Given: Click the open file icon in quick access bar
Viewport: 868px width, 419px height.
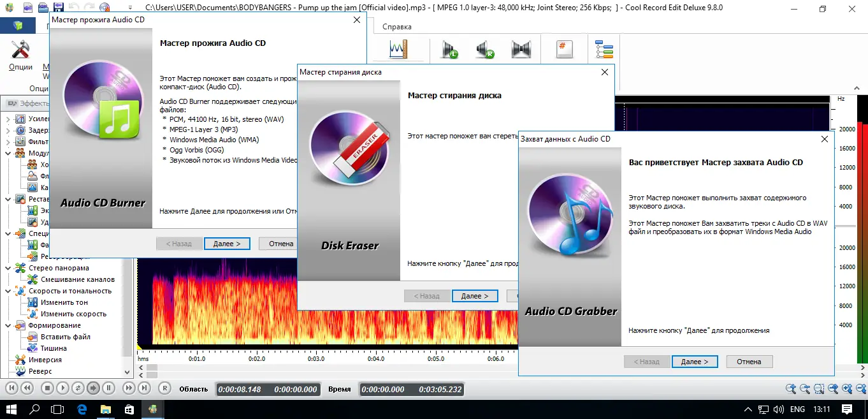Looking at the screenshot, I should (43, 8).
